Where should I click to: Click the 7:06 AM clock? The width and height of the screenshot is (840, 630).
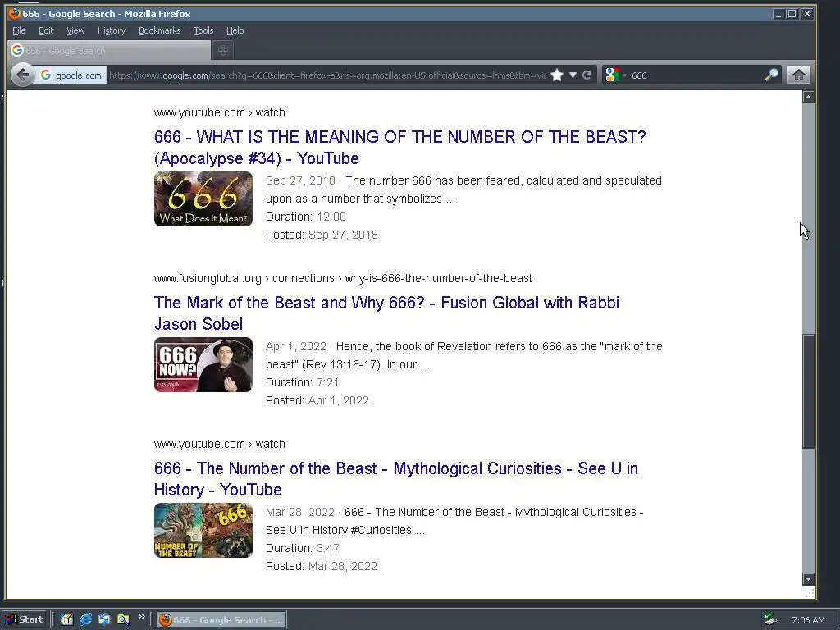tap(808, 620)
